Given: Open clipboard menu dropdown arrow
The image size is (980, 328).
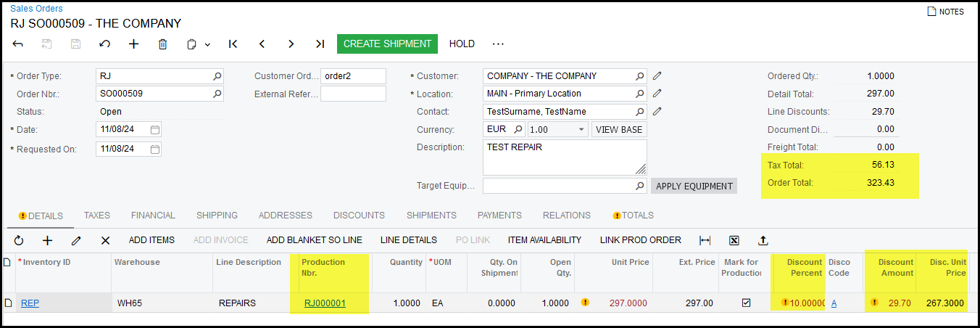Looking at the screenshot, I should pyautogui.click(x=207, y=44).
